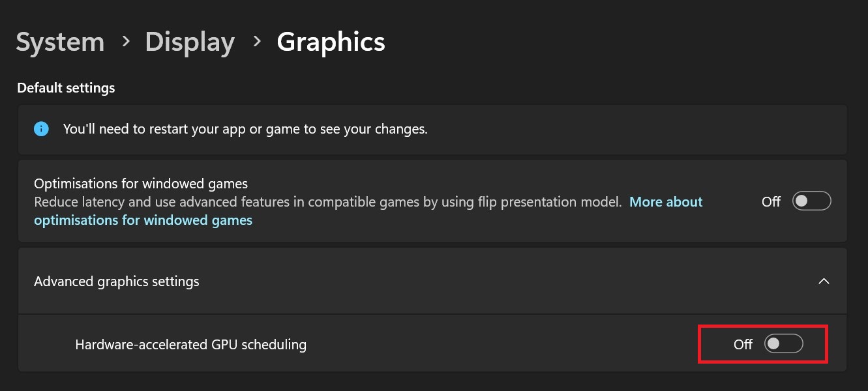Click the flip presentation model description text

point(327,202)
